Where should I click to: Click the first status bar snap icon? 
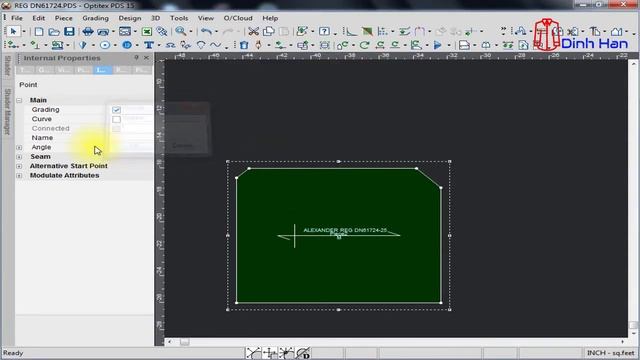click(x=253, y=353)
